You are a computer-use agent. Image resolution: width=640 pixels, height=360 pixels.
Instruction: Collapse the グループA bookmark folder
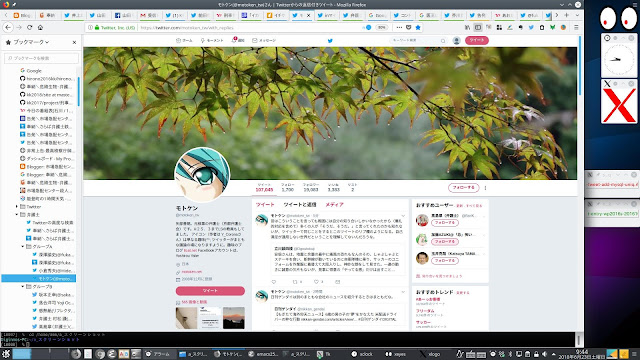(23, 247)
